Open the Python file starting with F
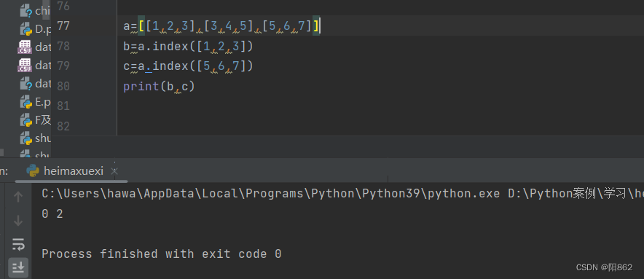This screenshot has height=279, width=644. [35, 120]
